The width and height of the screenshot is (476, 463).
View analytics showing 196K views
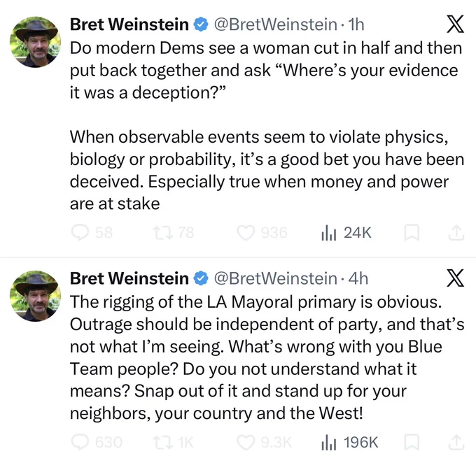point(350,442)
